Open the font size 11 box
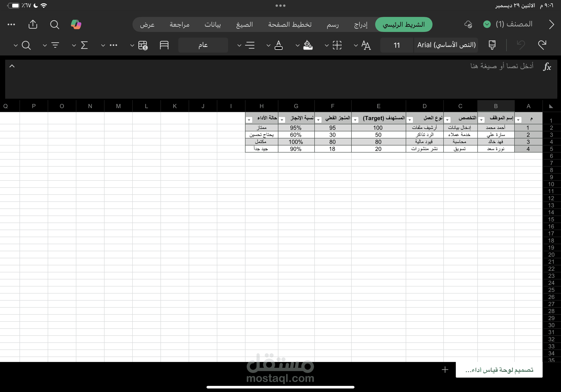561x392 pixels. tap(397, 45)
